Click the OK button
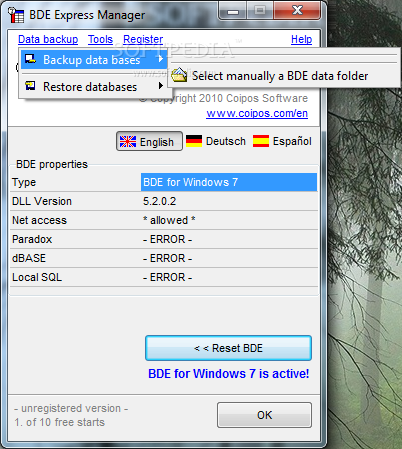The width and height of the screenshot is (402, 449). 264,415
